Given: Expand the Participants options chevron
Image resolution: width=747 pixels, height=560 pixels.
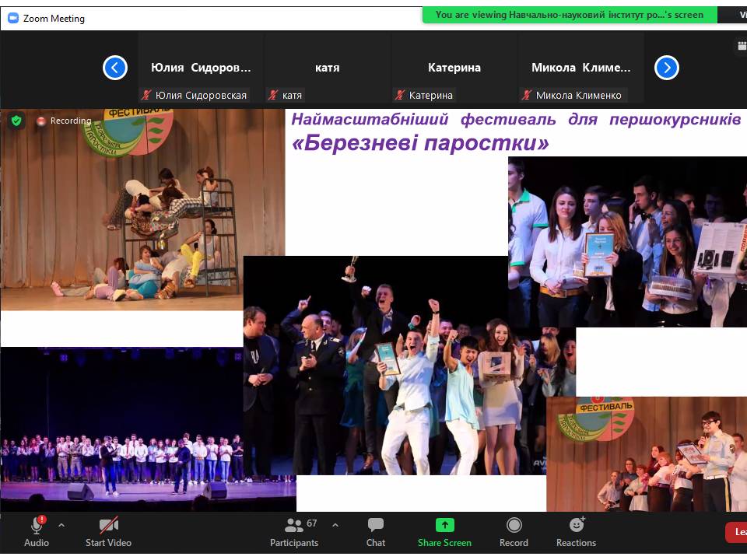Looking at the screenshot, I should tap(335, 525).
